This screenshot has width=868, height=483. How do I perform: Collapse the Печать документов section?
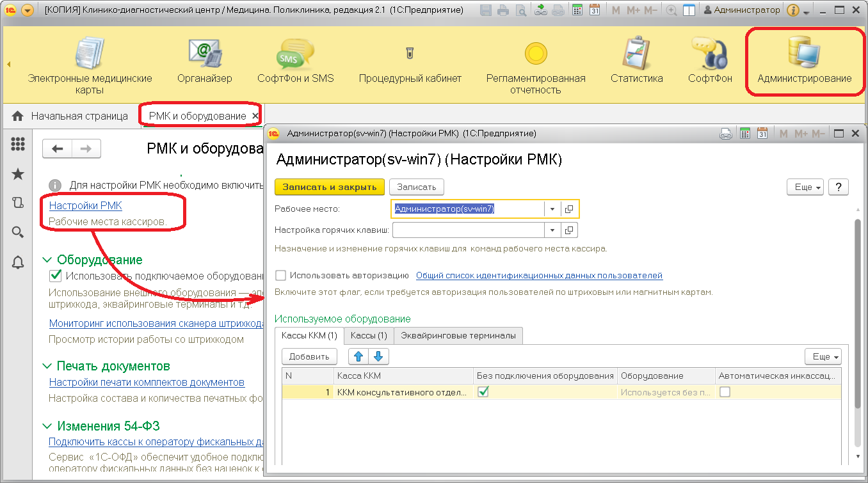click(47, 366)
